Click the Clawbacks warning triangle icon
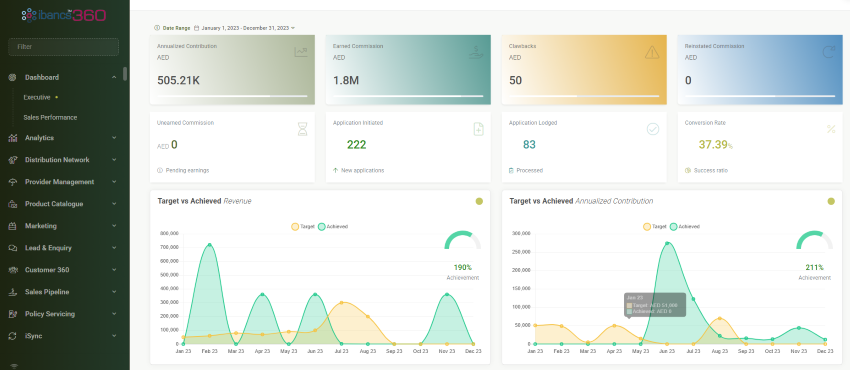Image resolution: width=850 pixels, height=370 pixels. click(652, 52)
